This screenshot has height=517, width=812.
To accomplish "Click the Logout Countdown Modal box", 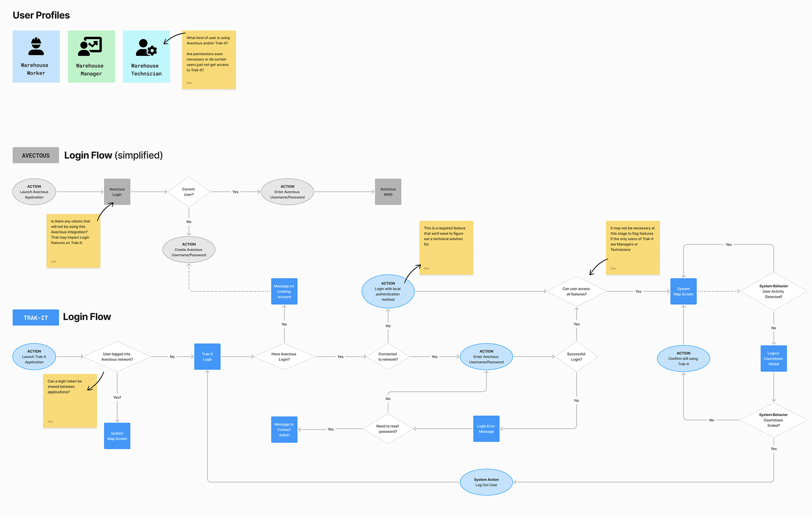I will pyautogui.click(x=773, y=359).
